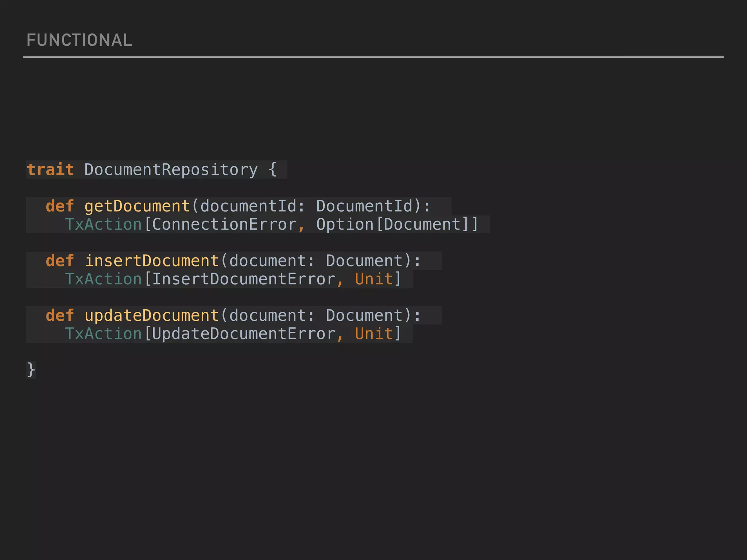747x560 pixels.
Task: Click the updateDocument method name
Action: [x=152, y=316]
